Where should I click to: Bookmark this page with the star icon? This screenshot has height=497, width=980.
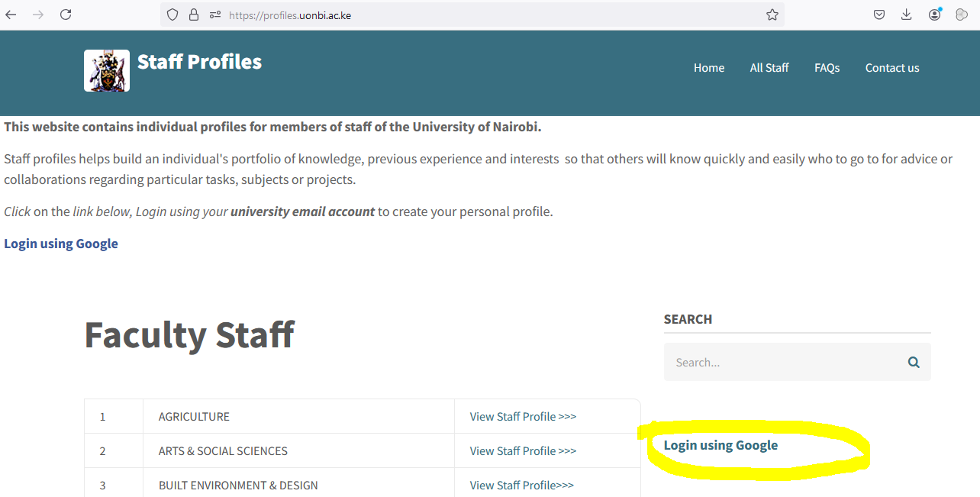click(772, 15)
